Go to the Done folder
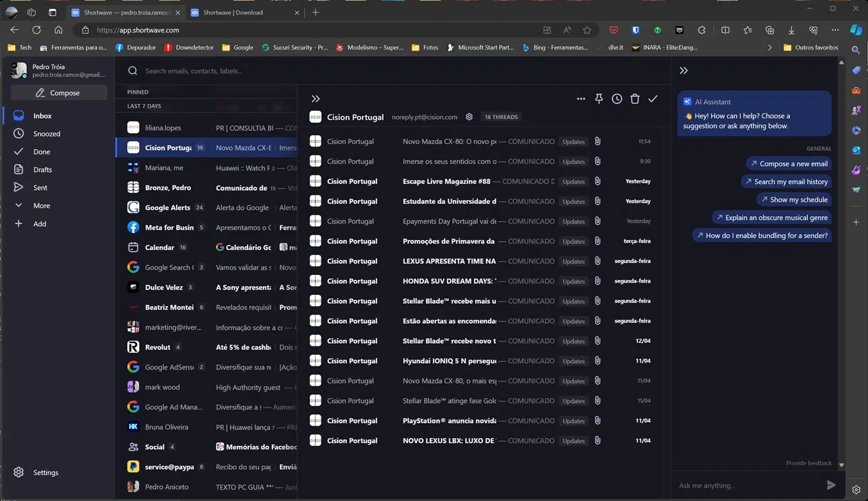 41,152
